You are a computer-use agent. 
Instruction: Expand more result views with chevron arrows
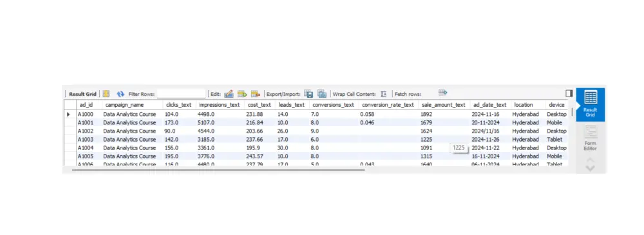pyautogui.click(x=590, y=164)
